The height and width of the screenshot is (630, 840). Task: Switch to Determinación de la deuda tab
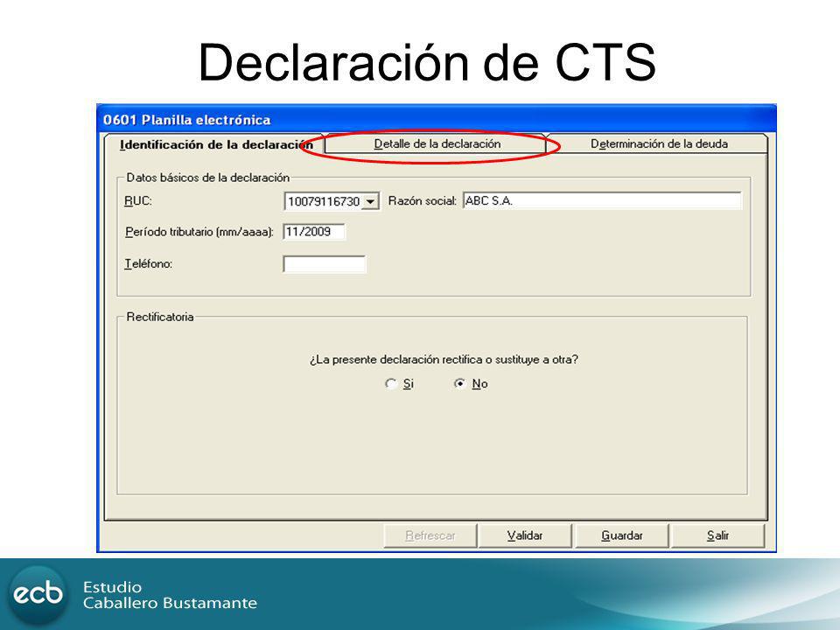pos(658,143)
